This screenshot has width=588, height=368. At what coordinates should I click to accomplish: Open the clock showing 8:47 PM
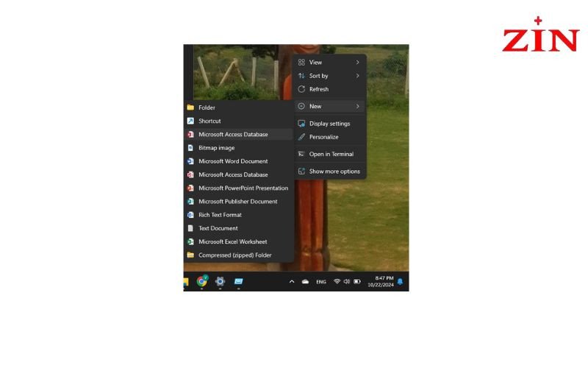point(381,282)
